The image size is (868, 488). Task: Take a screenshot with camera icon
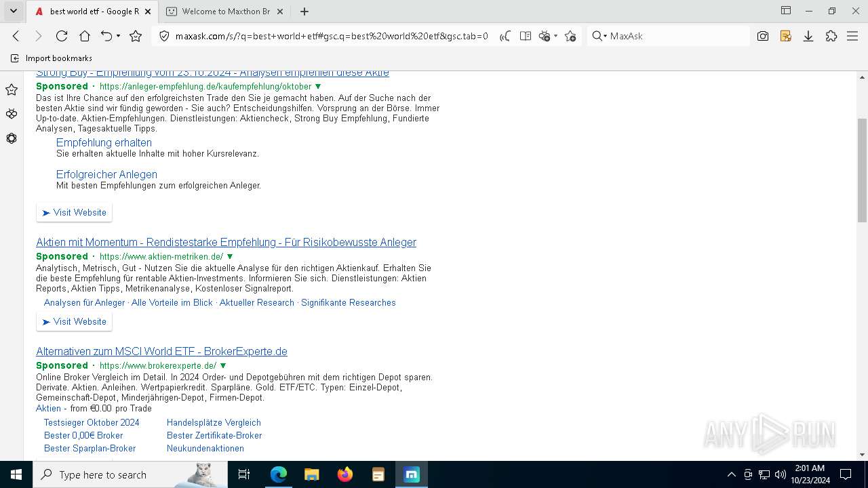pos(763,36)
